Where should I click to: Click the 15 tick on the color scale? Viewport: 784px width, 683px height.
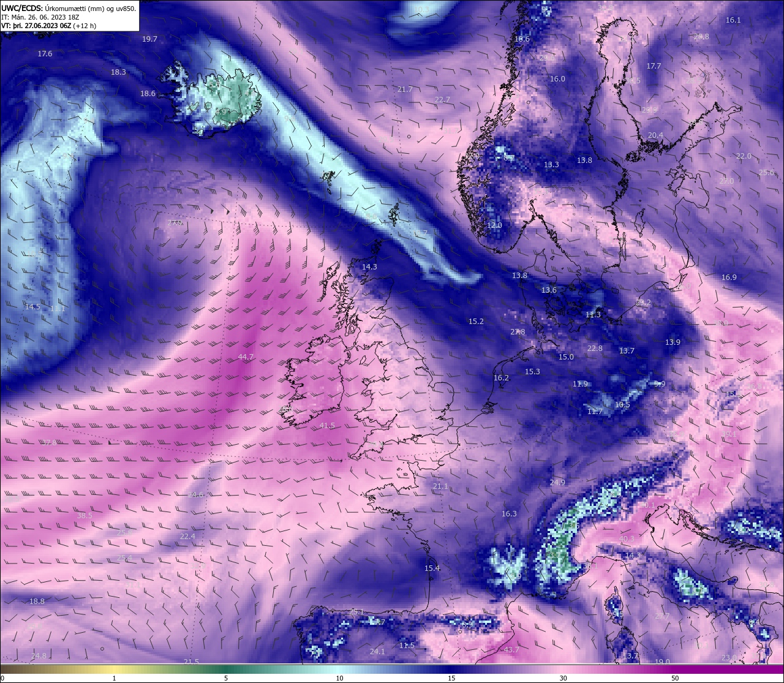[451, 678]
